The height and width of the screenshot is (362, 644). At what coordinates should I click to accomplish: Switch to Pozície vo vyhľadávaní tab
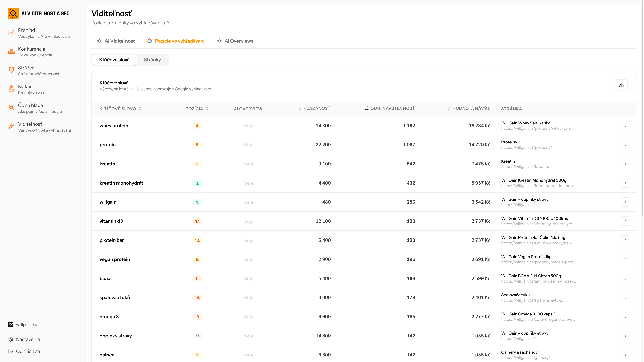pyautogui.click(x=176, y=41)
